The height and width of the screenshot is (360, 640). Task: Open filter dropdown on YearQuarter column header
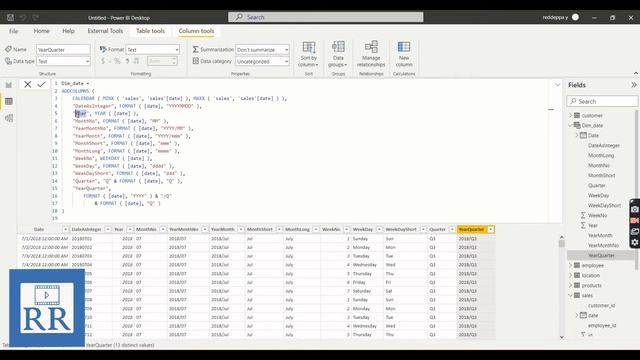tap(491, 229)
